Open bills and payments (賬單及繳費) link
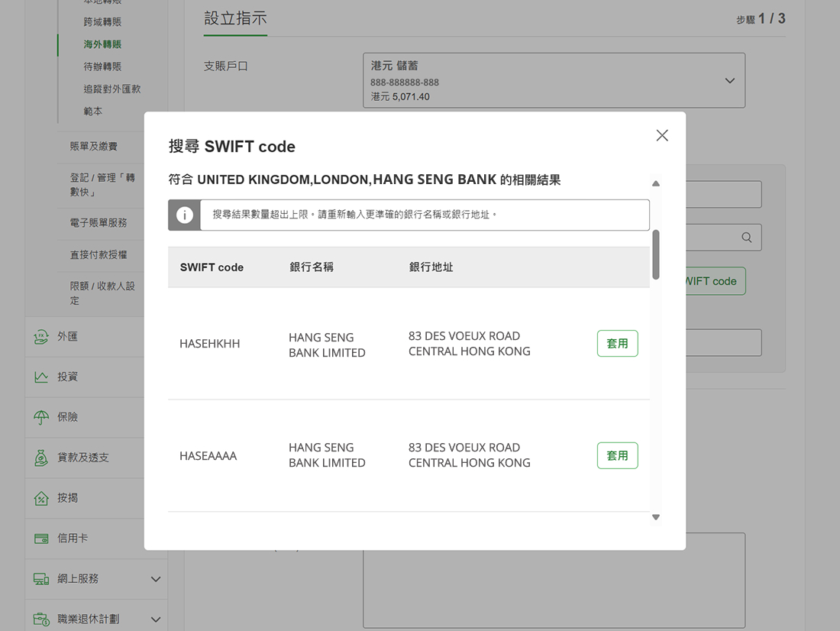 94,146
